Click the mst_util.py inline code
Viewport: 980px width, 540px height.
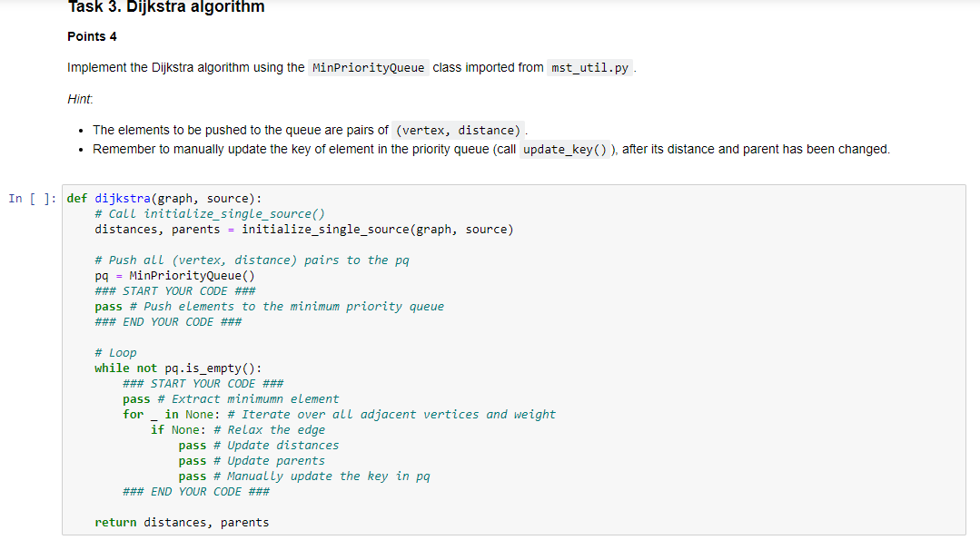[590, 67]
